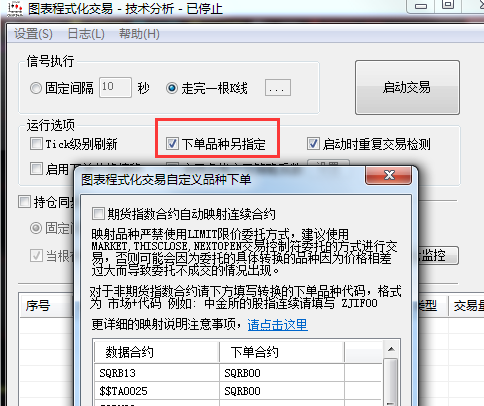Image resolution: width=484 pixels, height=406 pixels.
Task: Click the 交易 column header at the table's right edge
Action: [x=466, y=306]
